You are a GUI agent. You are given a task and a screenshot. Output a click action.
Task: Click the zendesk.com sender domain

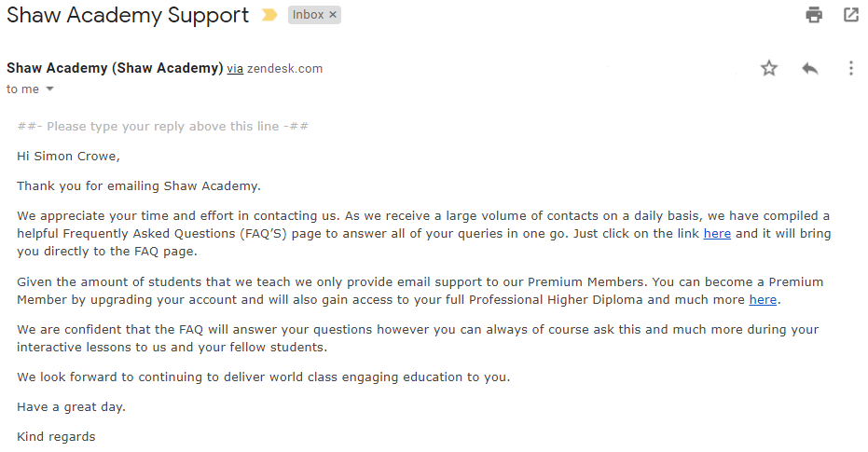tap(284, 69)
